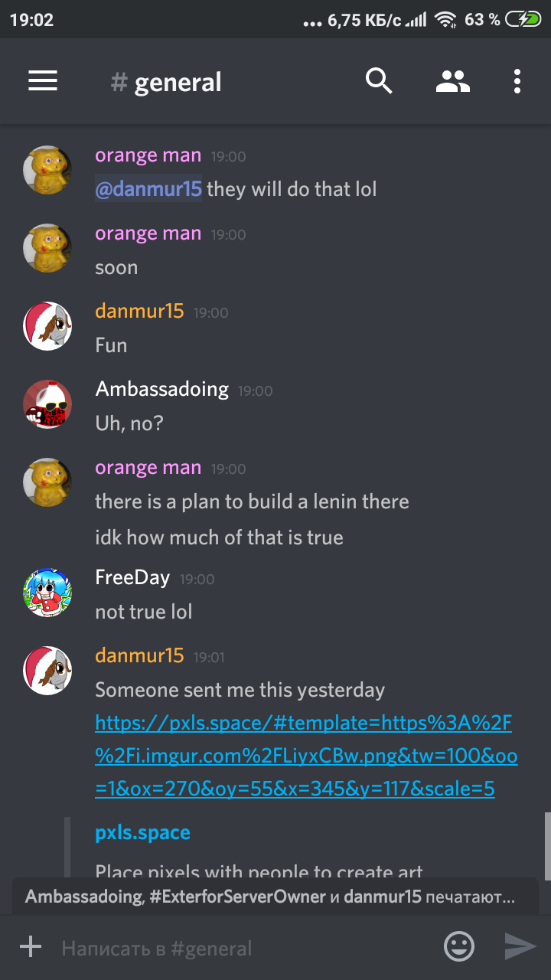Open the pxls.space template link

click(306, 756)
